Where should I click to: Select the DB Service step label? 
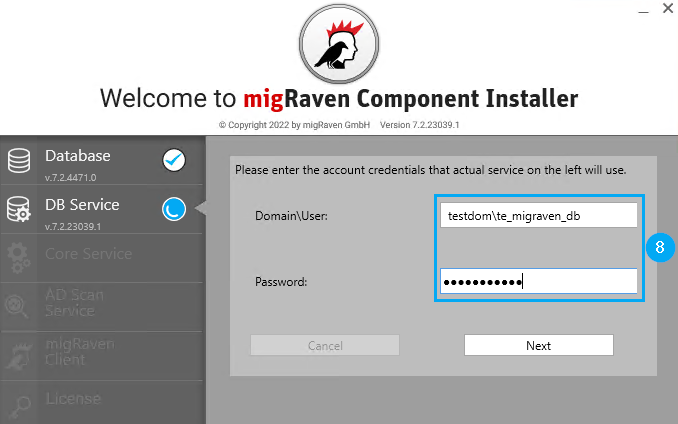point(82,205)
